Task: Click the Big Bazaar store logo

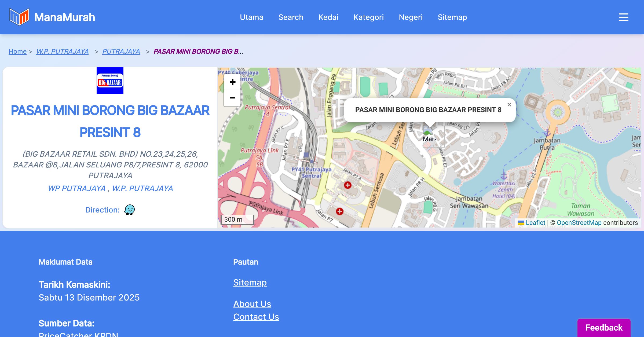Action: point(110,80)
